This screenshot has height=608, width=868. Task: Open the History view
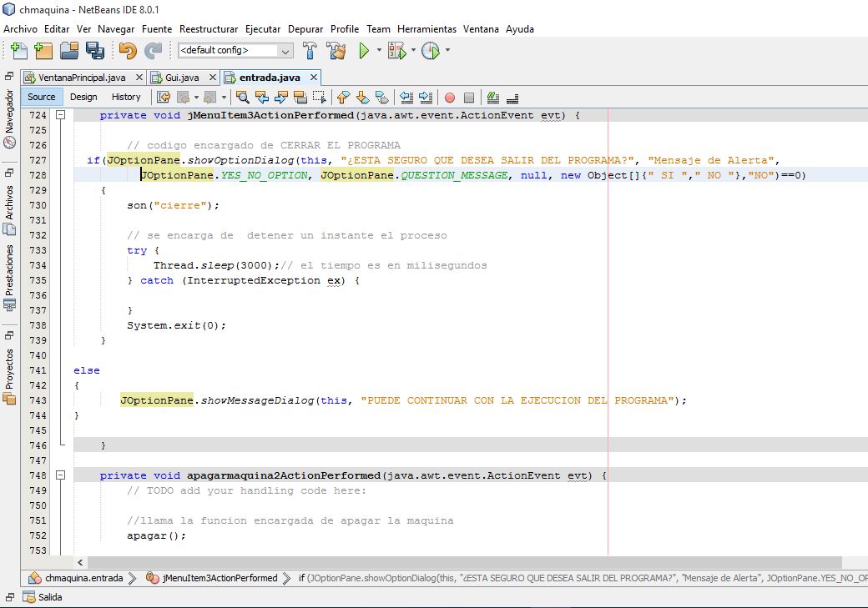(x=126, y=97)
